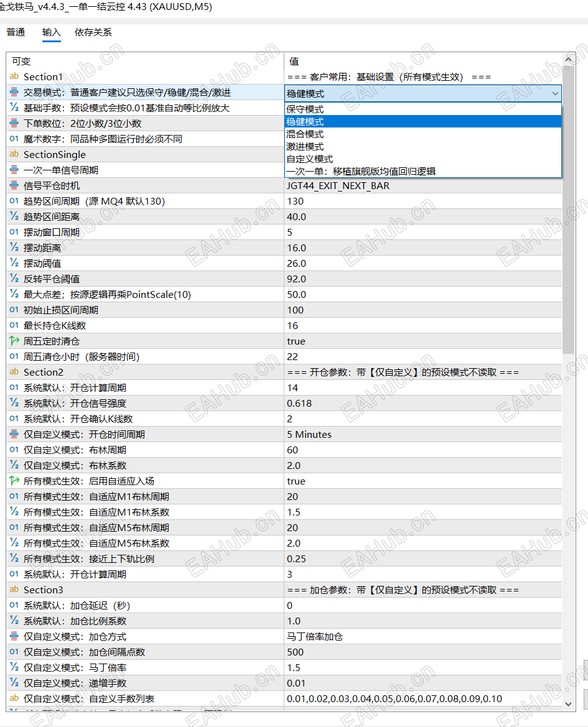Click the 01 icon of 周五清仓小时 row
The height and width of the screenshot is (727, 588).
(14, 356)
